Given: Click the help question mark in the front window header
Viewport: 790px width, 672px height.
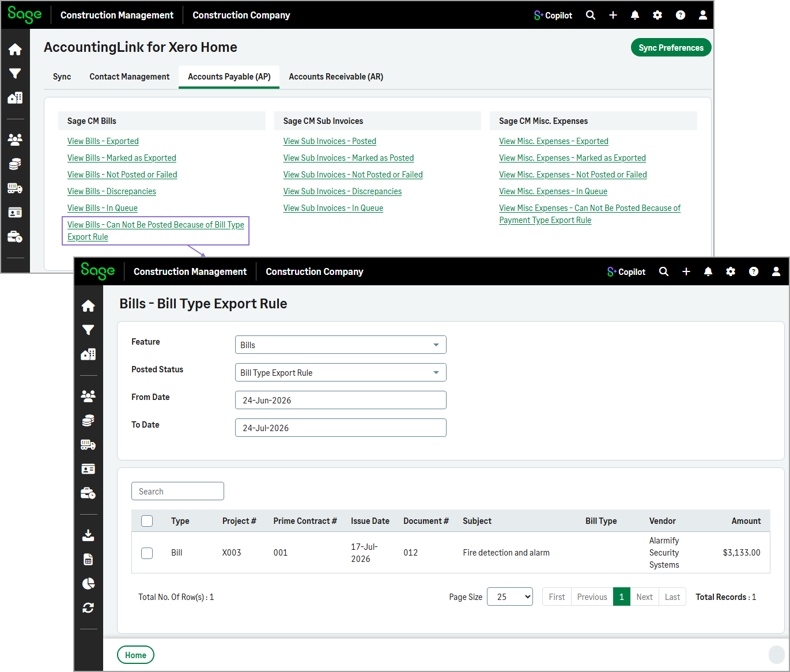Looking at the screenshot, I should 754,271.
